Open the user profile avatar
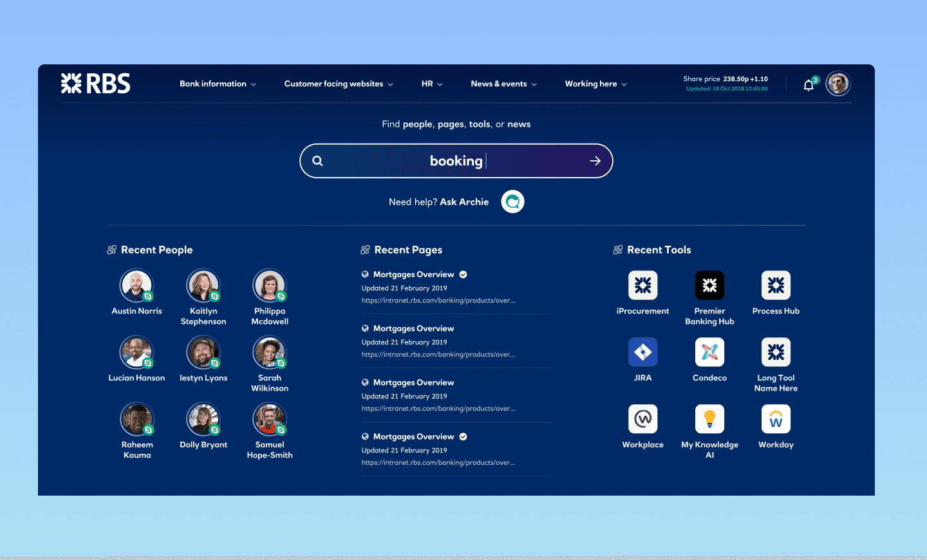 (838, 84)
